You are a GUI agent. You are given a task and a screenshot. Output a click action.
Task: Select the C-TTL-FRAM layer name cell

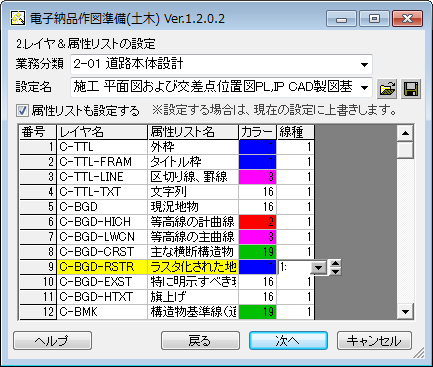102,162
